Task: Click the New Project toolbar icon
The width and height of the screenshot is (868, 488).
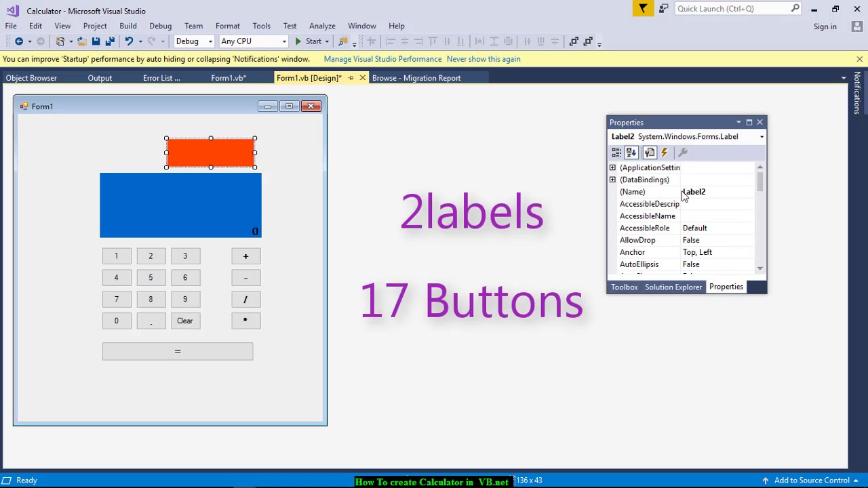Action: coord(60,41)
